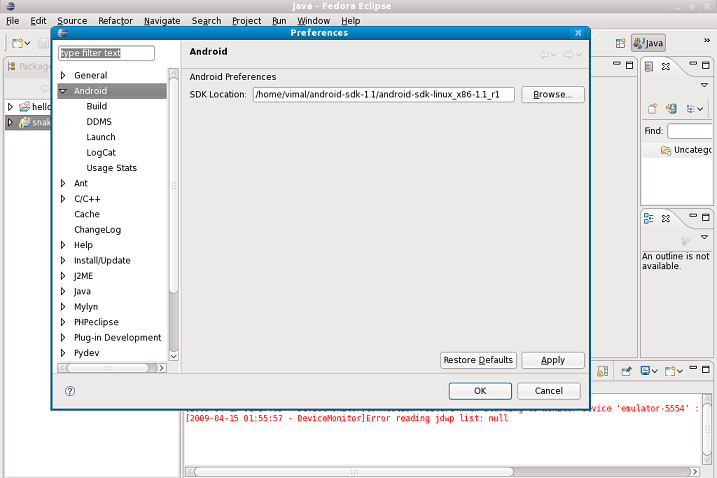The height and width of the screenshot is (478, 717).
Task: Maximize the Outline view panel
Action: coord(706,217)
